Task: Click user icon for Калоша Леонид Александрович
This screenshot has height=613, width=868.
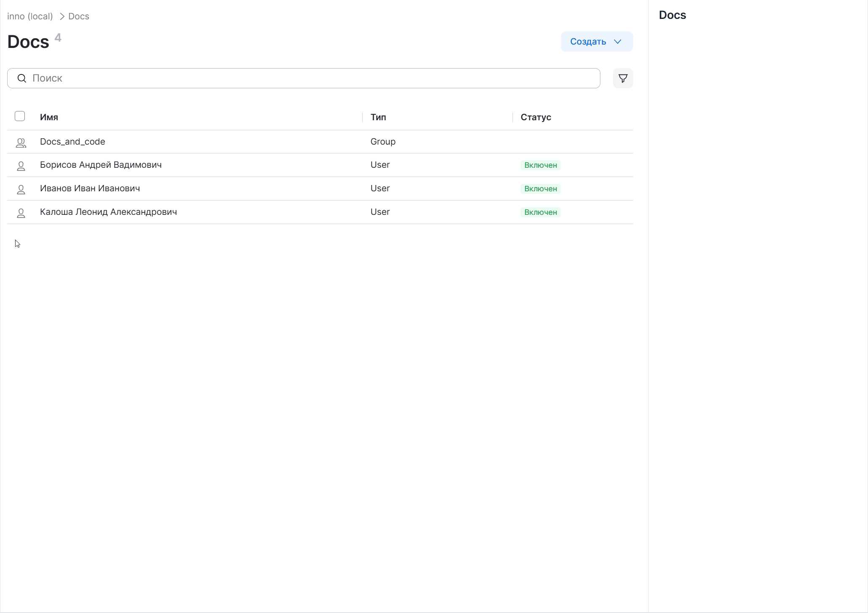Action: pyautogui.click(x=21, y=213)
